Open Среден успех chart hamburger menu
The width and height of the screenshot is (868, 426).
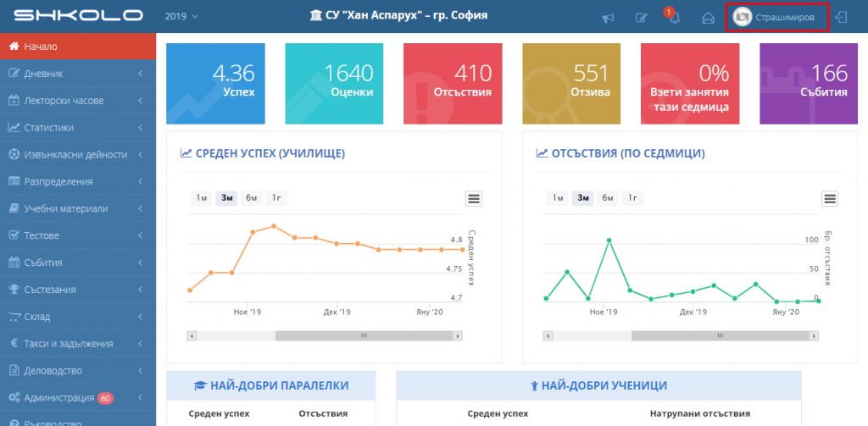click(x=473, y=199)
